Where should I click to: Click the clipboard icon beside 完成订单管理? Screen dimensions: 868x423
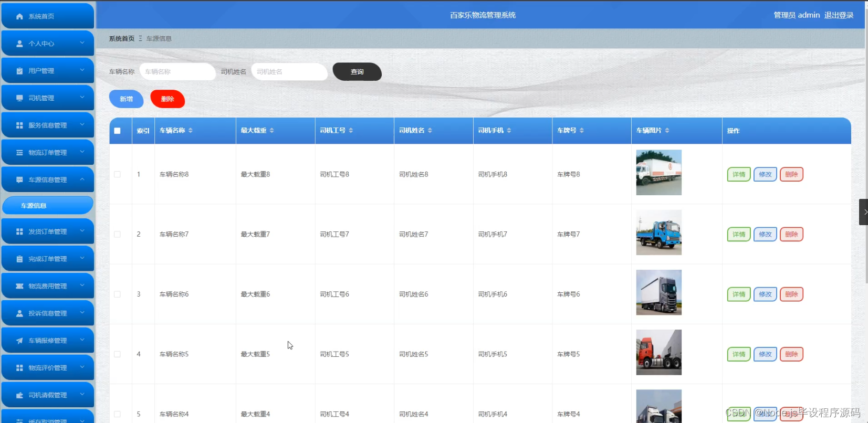pos(19,259)
